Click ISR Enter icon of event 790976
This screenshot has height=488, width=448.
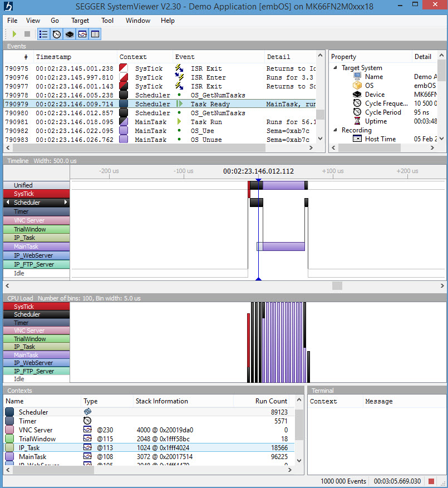tap(179, 77)
